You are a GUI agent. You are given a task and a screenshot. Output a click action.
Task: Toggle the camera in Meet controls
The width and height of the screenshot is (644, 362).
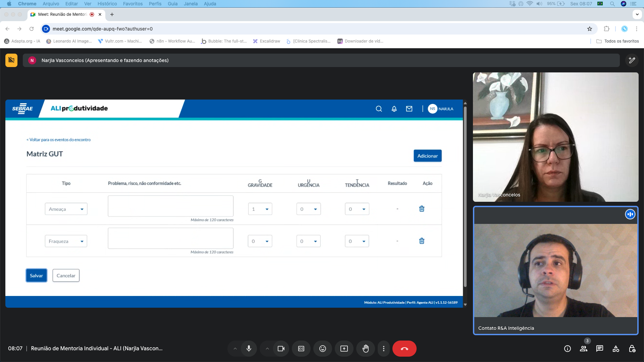[281, 349]
